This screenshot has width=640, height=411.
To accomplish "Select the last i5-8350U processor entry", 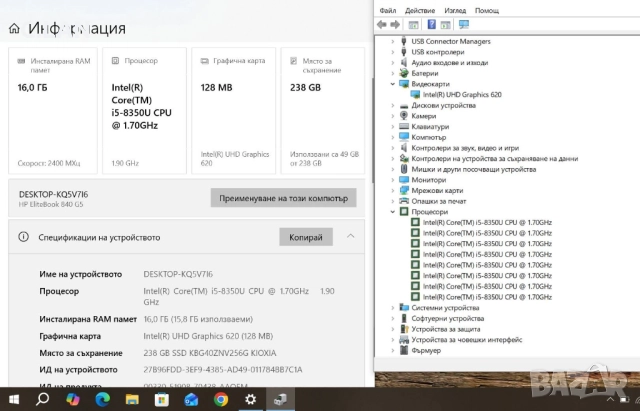I will click(x=487, y=297).
